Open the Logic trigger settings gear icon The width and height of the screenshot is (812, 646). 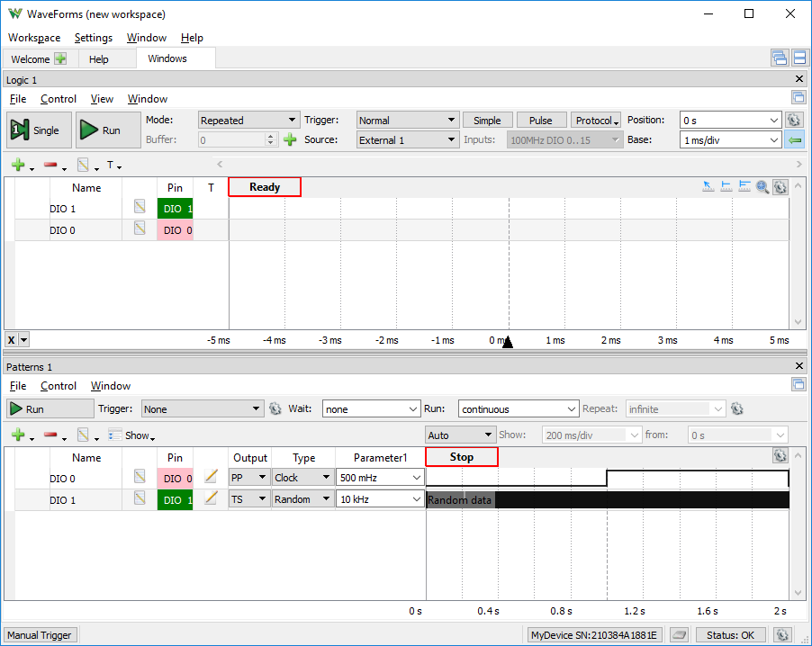(794, 120)
